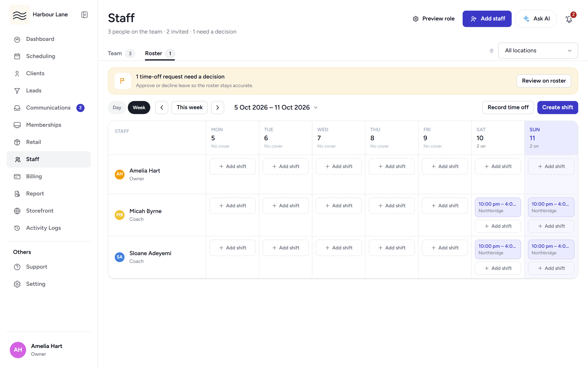Add shift for Amelia Hart on Sunday
The height and width of the screenshot is (368, 588).
tap(551, 166)
